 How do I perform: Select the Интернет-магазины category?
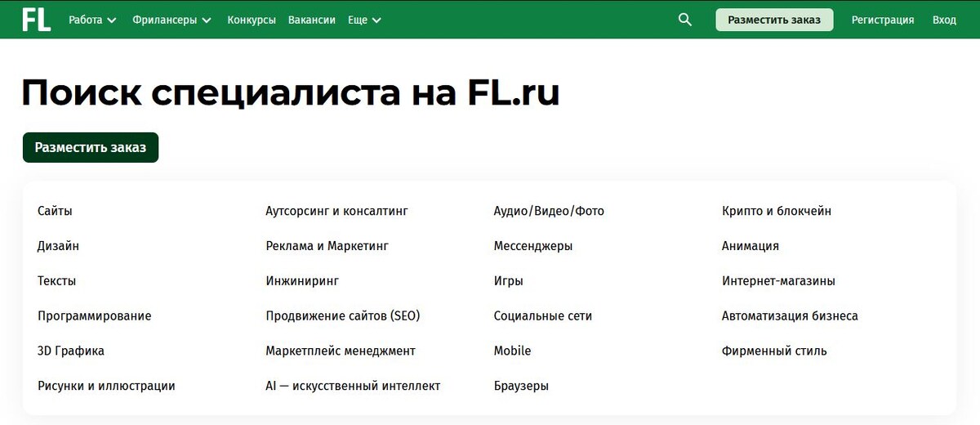(778, 281)
